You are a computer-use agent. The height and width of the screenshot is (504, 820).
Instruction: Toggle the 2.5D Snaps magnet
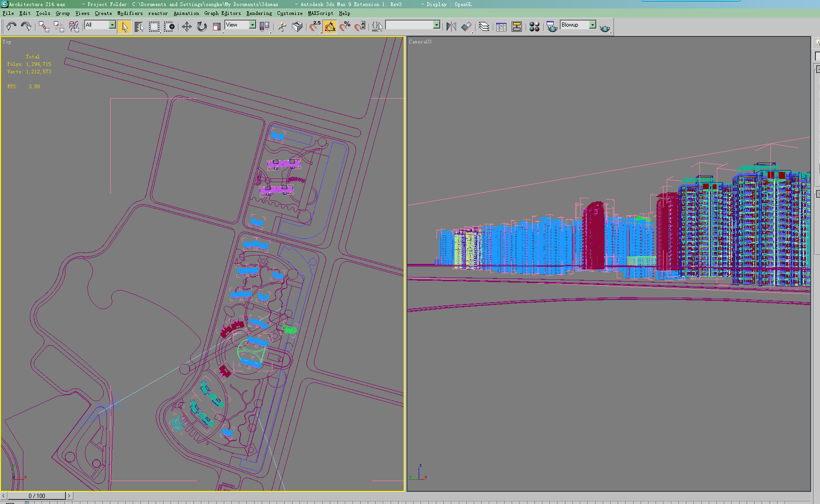315,27
